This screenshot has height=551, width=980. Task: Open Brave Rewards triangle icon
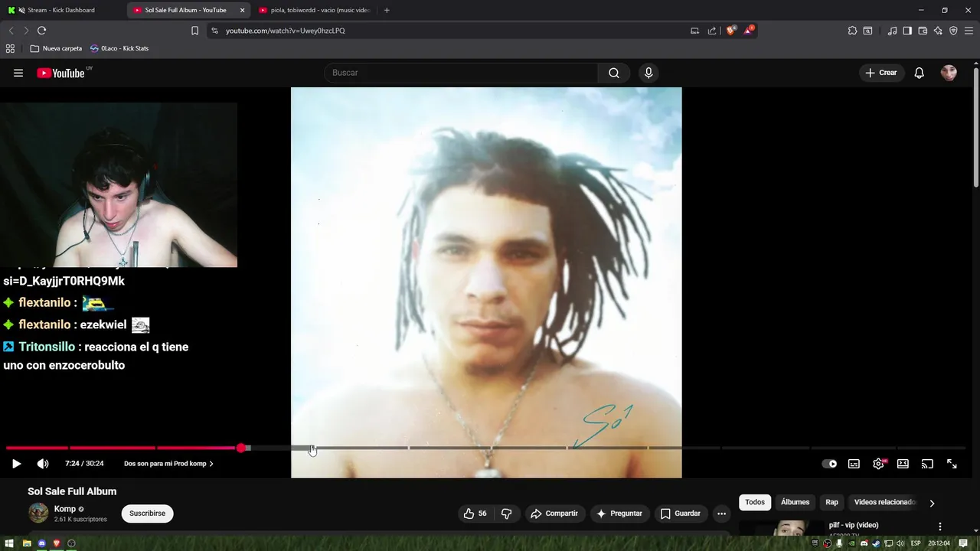(749, 31)
